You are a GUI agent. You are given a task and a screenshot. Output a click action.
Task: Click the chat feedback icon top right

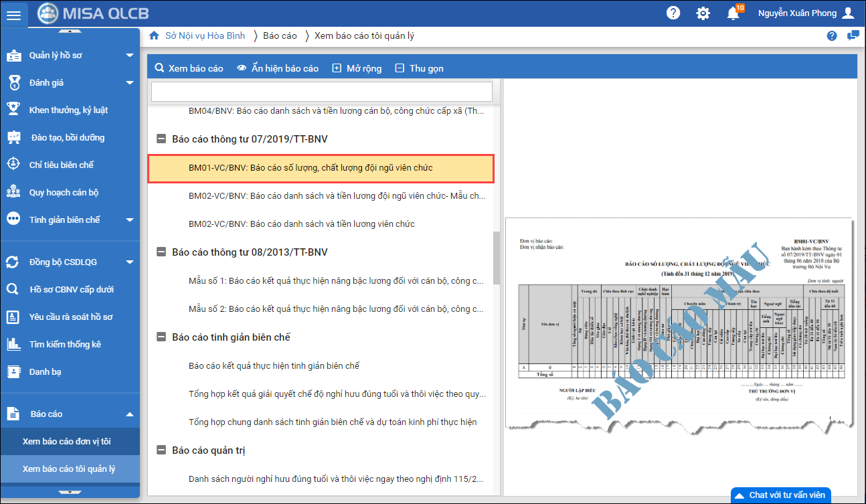[x=853, y=36]
